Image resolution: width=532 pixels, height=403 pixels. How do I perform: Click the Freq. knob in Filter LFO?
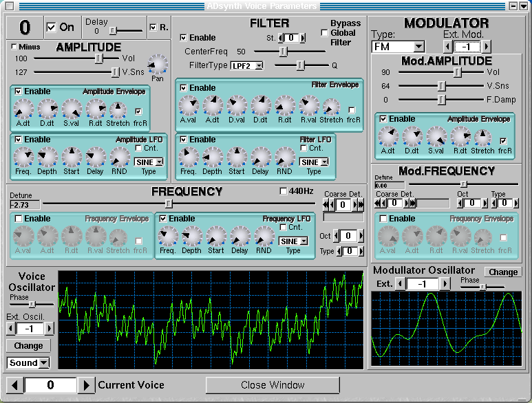189,157
